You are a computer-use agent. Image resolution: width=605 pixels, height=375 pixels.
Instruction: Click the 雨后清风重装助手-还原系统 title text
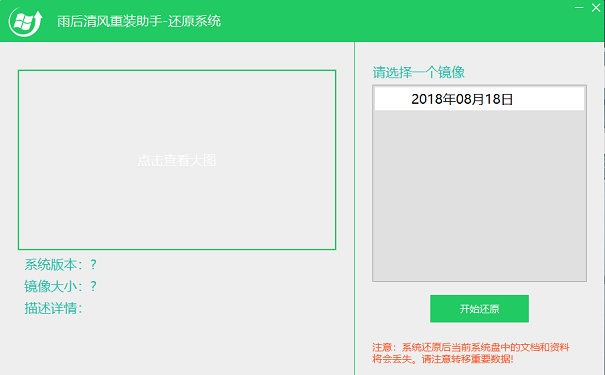pos(139,21)
